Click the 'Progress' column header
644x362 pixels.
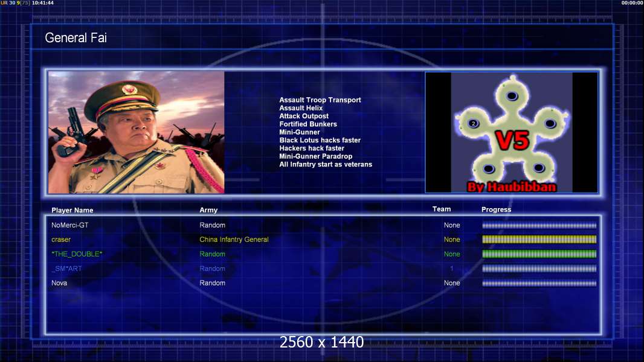point(496,209)
